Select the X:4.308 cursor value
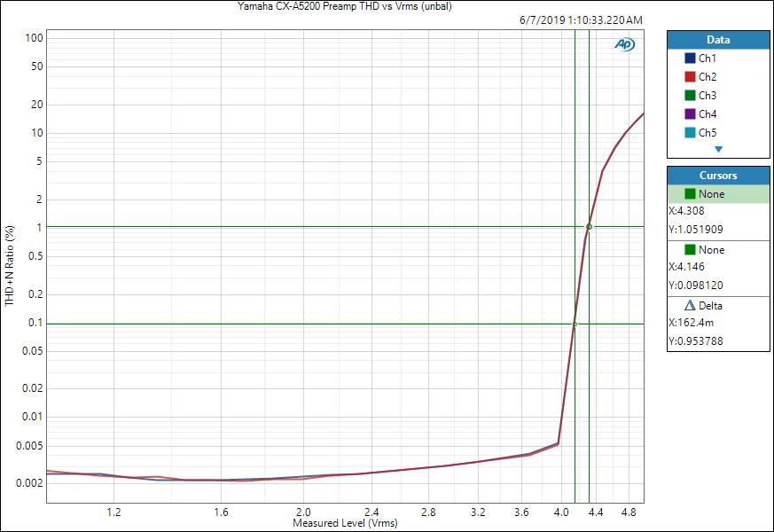 [x=688, y=212]
